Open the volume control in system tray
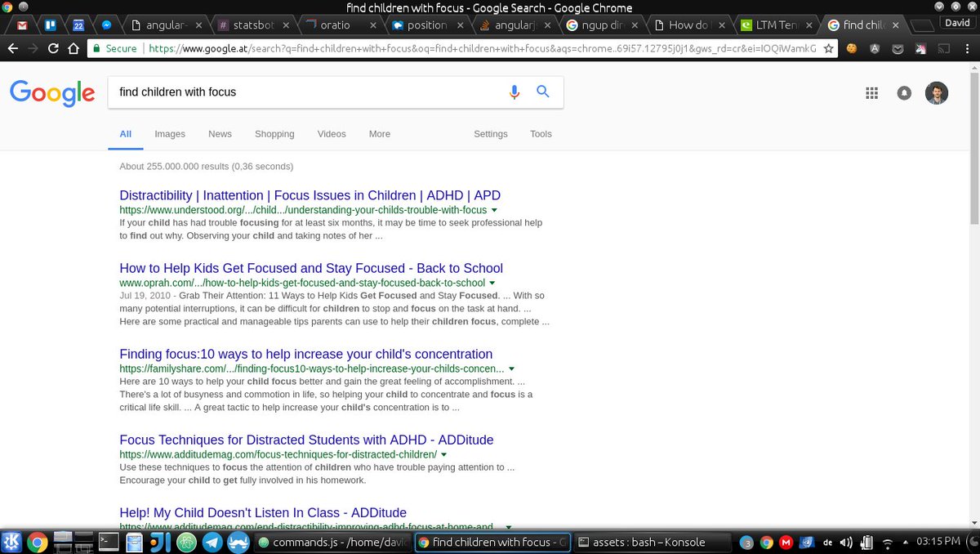 click(x=846, y=542)
